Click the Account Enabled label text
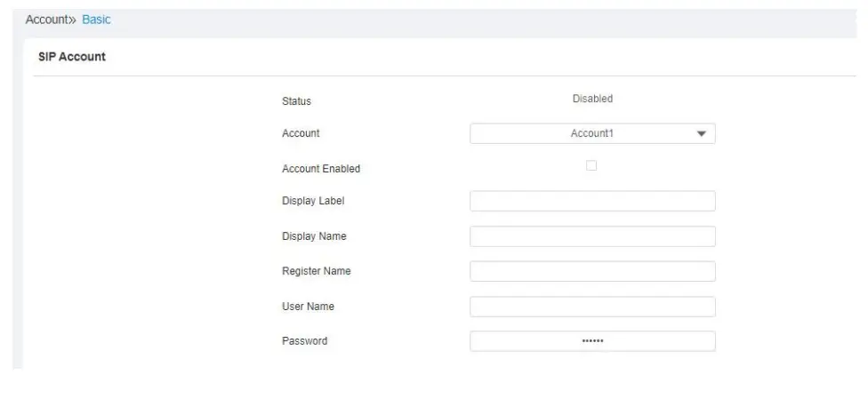The width and height of the screenshot is (868, 399). [321, 169]
